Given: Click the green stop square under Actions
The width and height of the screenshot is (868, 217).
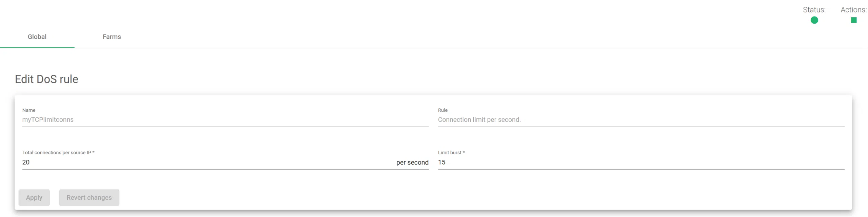Looking at the screenshot, I should (853, 20).
